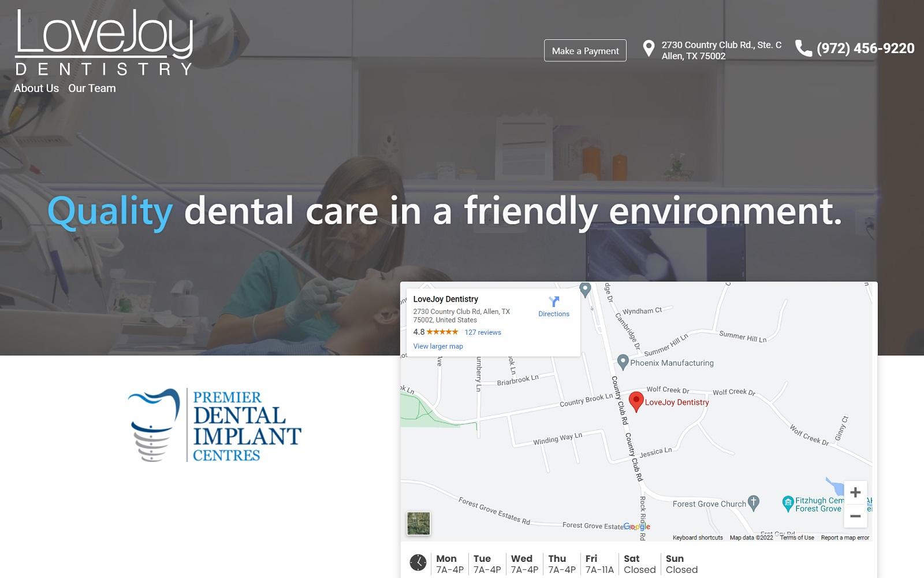
Task: Click the Summer Hill Ln map label at upper right
Action: coord(743,336)
